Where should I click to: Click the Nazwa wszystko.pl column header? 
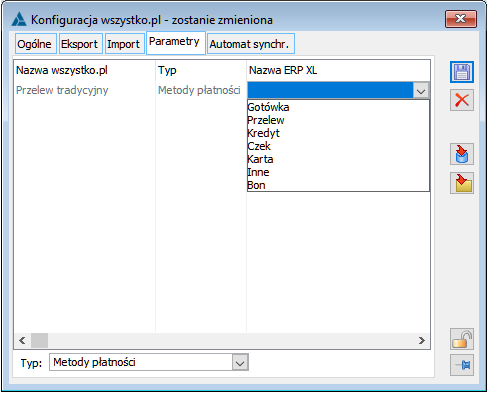(x=84, y=70)
